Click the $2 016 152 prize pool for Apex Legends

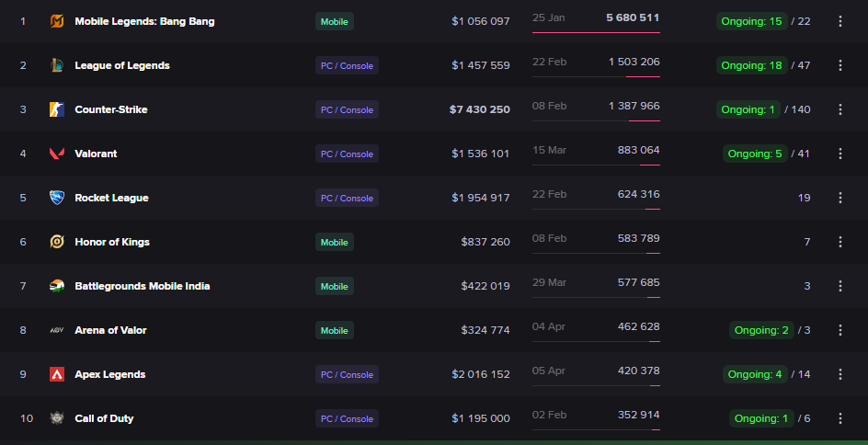tap(481, 374)
